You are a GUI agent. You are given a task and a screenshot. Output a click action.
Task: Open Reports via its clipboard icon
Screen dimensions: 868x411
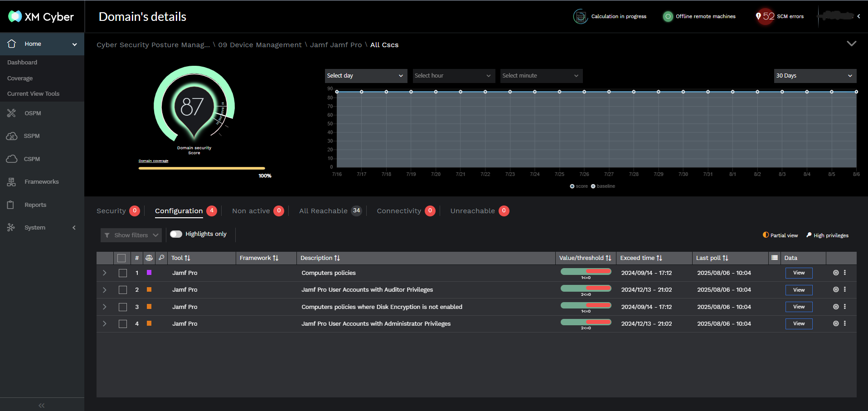(x=11, y=205)
